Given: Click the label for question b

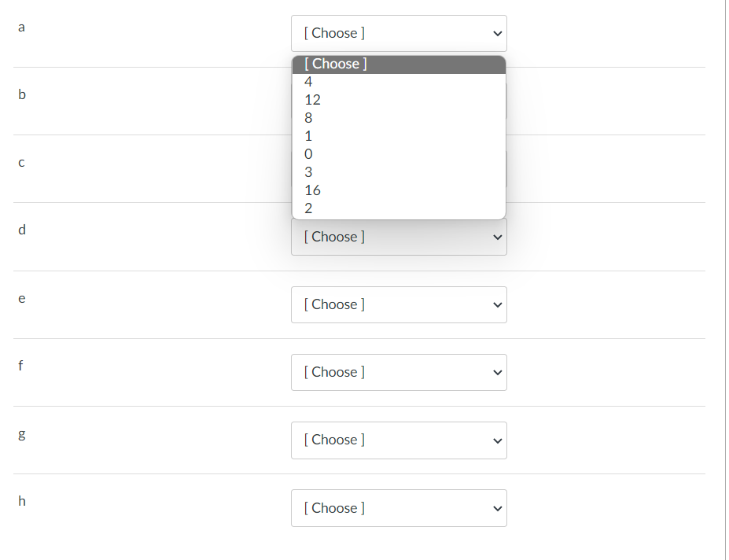Looking at the screenshot, I should (21, 94).
